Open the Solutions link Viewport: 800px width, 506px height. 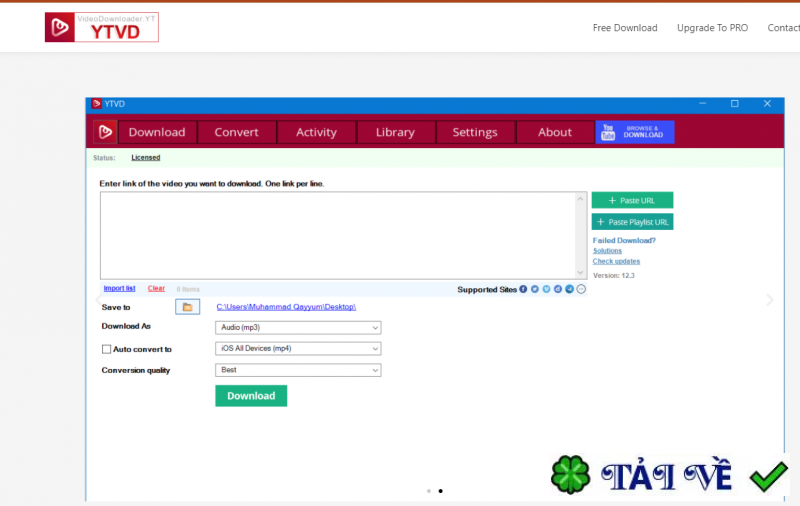[x=607, y=251]
